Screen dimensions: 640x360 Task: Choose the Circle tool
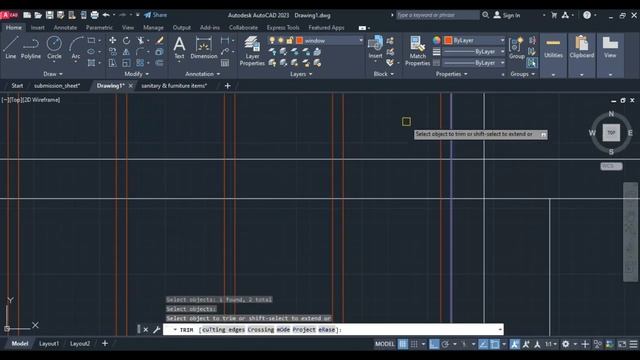[54, 48]
